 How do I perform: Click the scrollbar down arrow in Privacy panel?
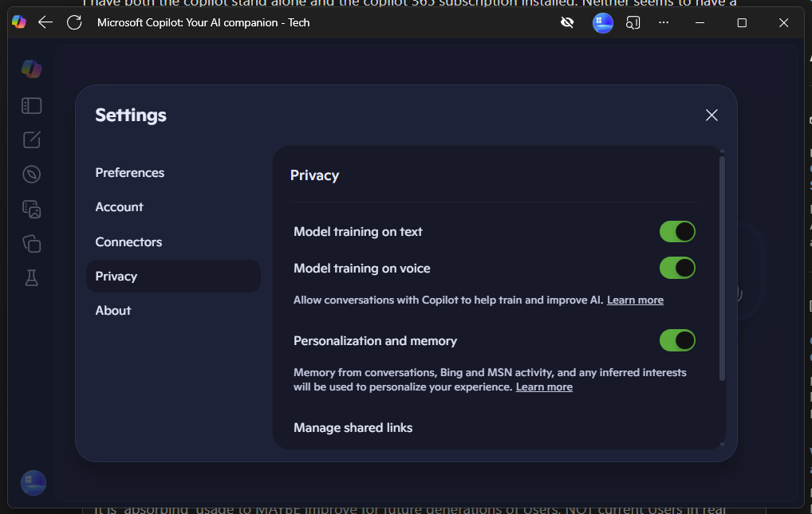[722, 445]
